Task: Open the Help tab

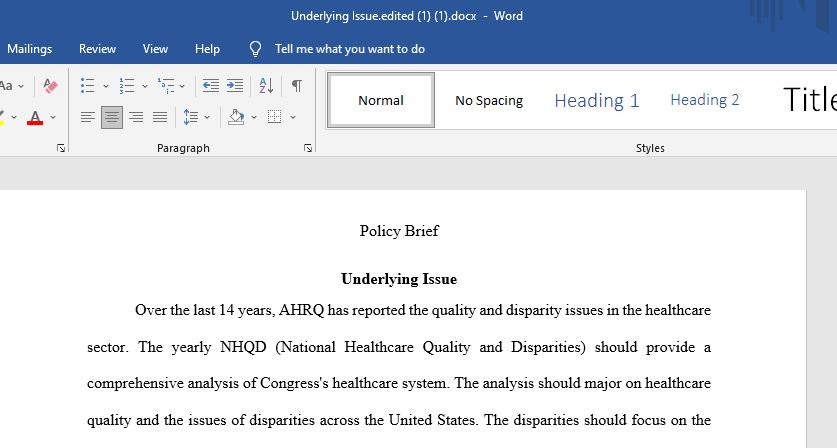Action: [x=207, y=49]
